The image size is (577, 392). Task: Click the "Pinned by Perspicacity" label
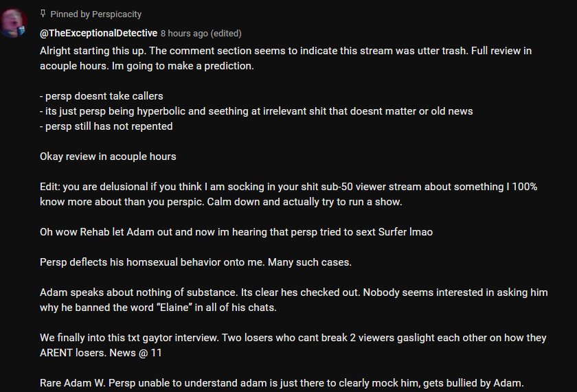pyautogui.click(x=96, y=14)
